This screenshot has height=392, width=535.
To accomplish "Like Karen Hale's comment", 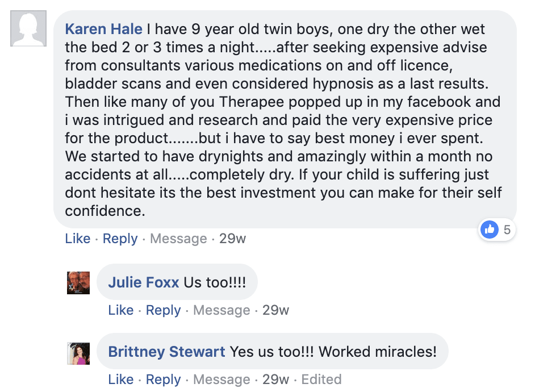I will pos(77,239).
